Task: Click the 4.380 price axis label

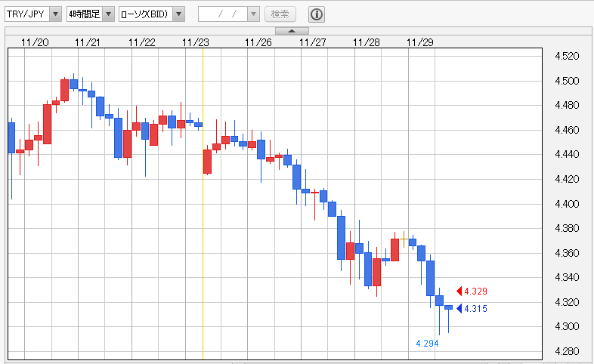Action: (567, 228)
